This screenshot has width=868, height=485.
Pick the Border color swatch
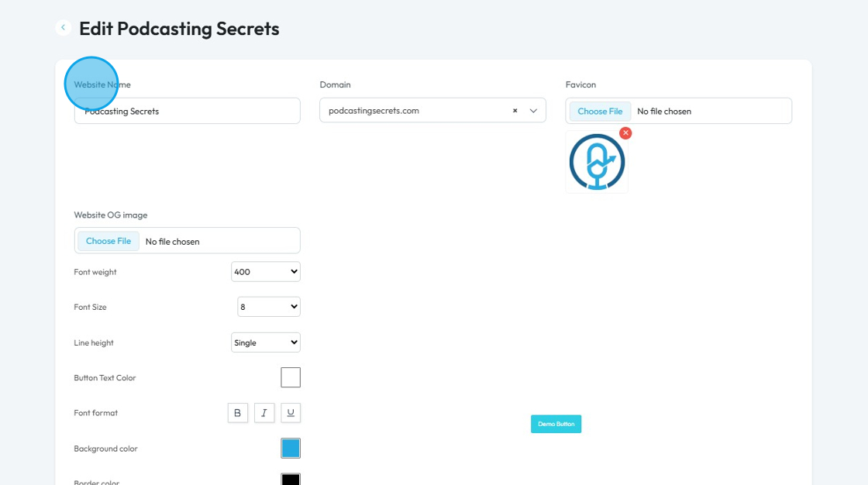pos(291,480)
